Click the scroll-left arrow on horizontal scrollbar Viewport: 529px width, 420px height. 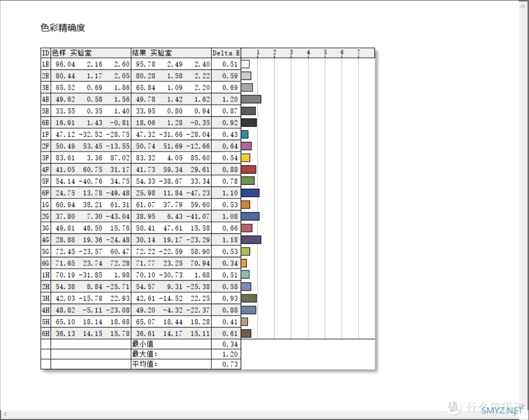5,414
